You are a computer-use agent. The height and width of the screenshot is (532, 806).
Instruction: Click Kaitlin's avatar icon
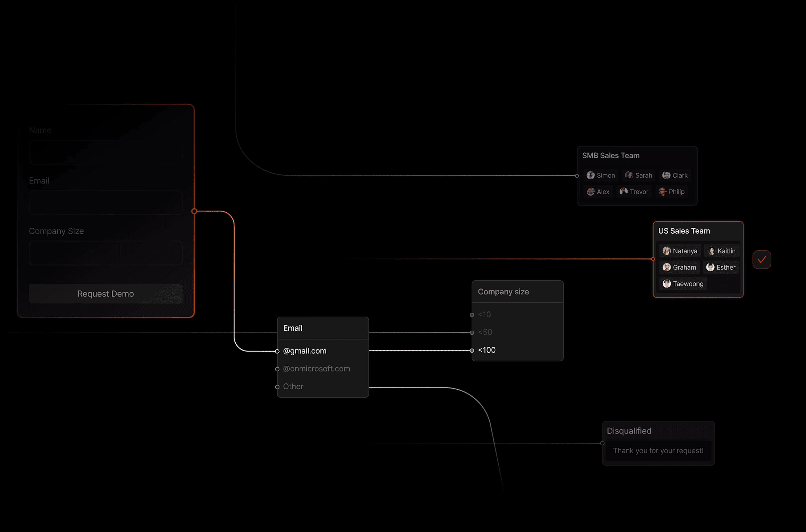[x=711, y=251]
